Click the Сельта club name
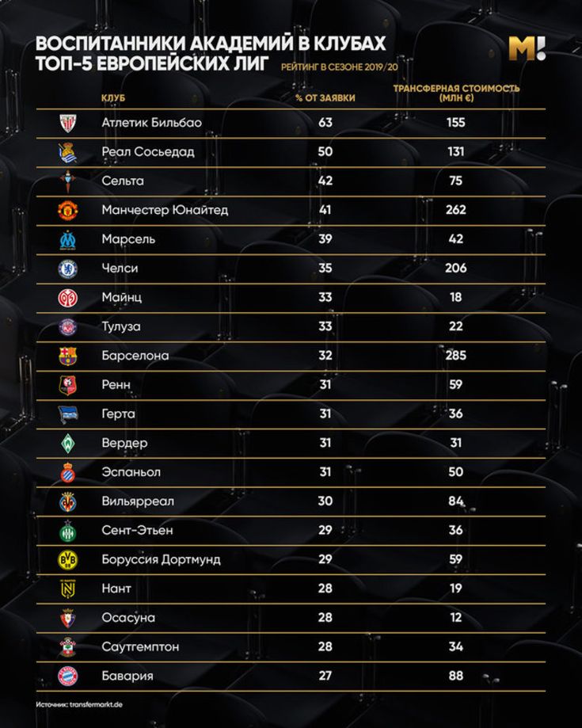Viewport: 582px width, 728px height. click(123, 181)
